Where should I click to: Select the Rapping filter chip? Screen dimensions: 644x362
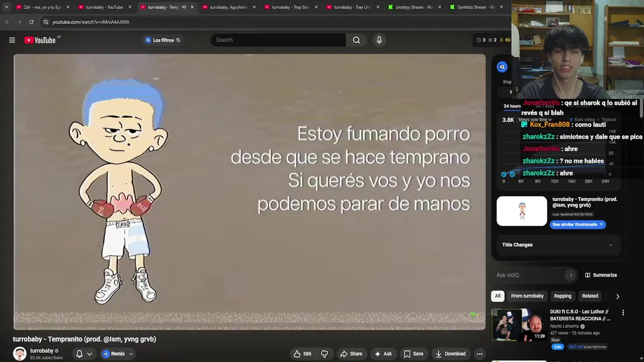click(x=562, y=296)
